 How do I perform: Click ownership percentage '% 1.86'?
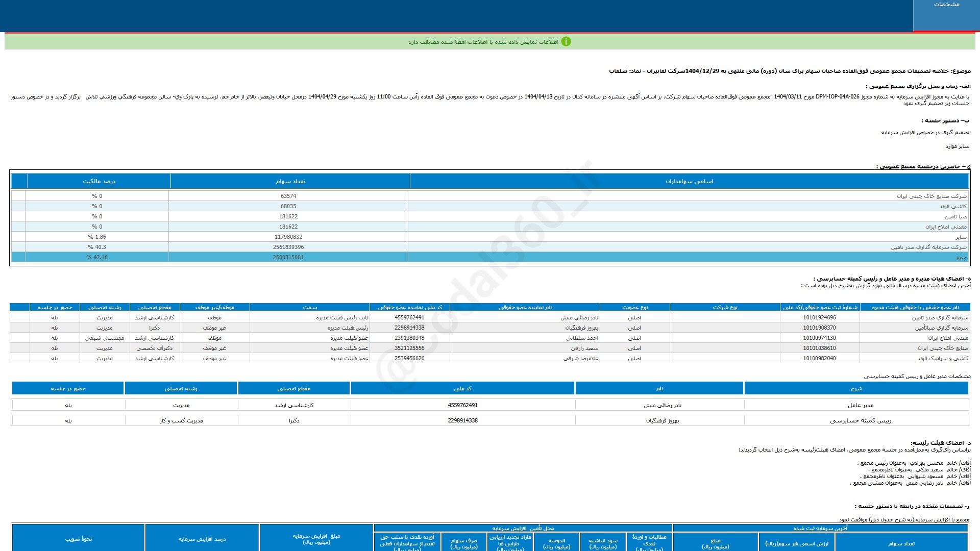(x=97, y=237)
